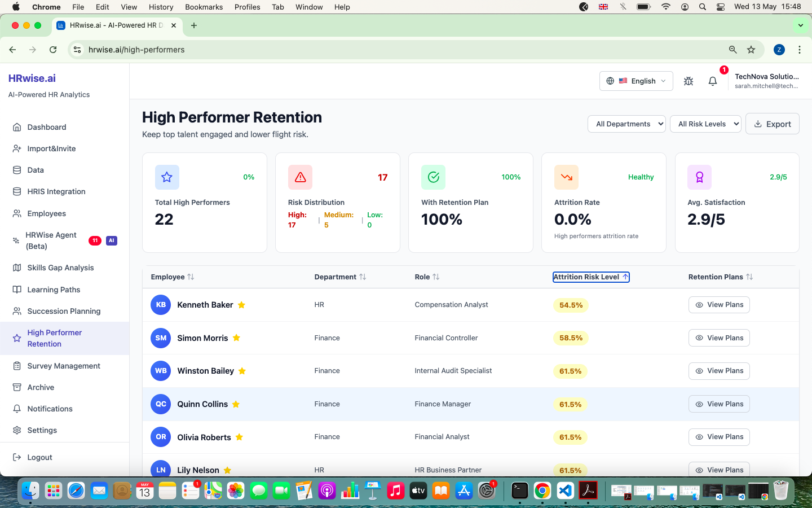812x508 pixels.
Task: Select the Quinn Collins employee name
Action: point(202,404)
